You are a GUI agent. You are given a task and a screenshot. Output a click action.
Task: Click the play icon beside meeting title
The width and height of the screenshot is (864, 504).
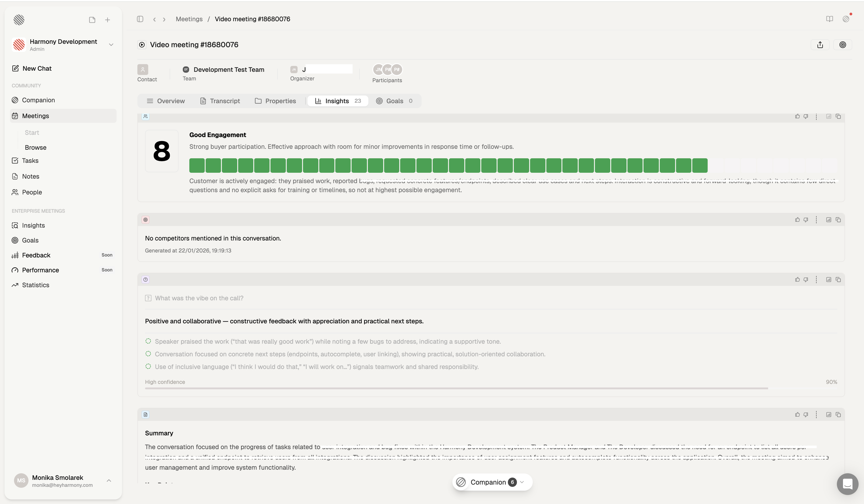tap(142, 45)
